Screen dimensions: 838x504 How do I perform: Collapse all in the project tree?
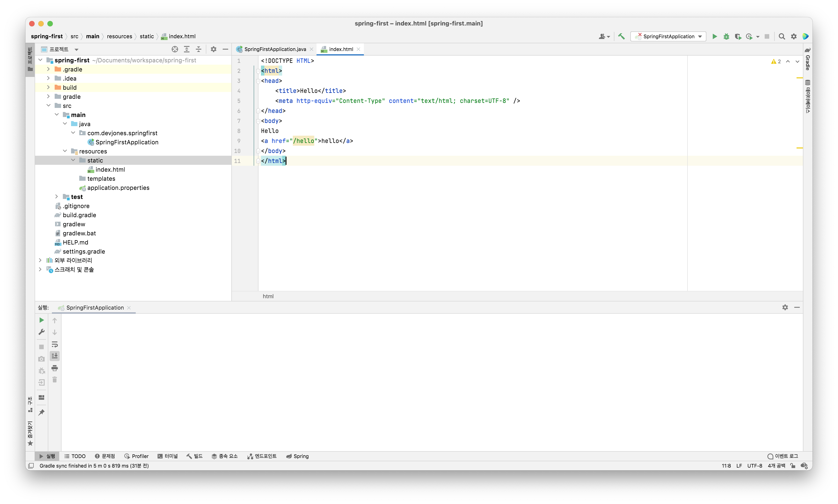click(198, 49)
